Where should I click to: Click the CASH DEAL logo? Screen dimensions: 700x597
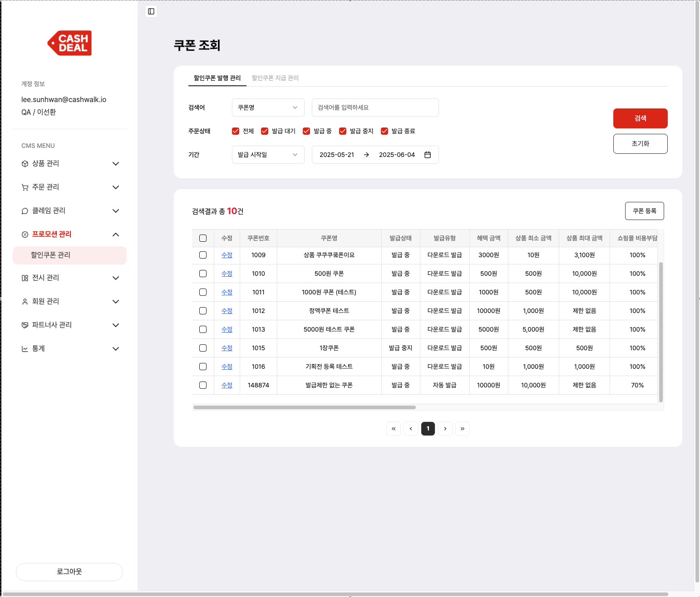pos(70,43)
